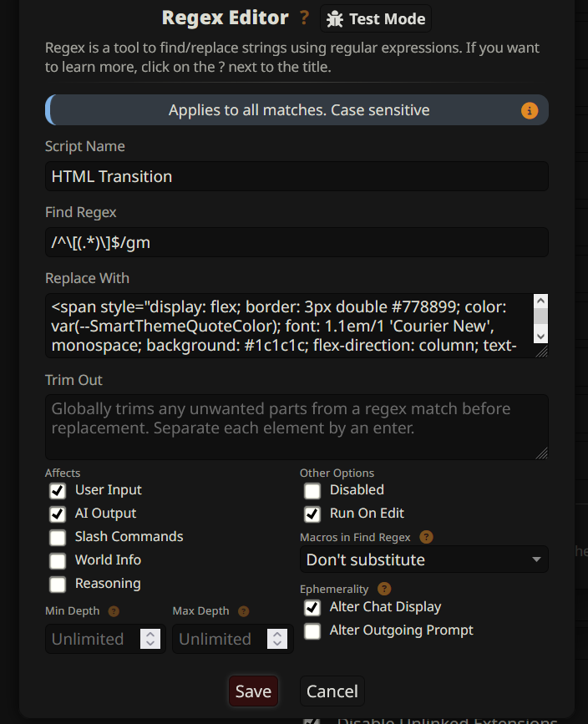Screen dimensions: 588x724
Task: Enable Alter Outgoing Prompt checkbox
Action: click(x=312, y=630)
